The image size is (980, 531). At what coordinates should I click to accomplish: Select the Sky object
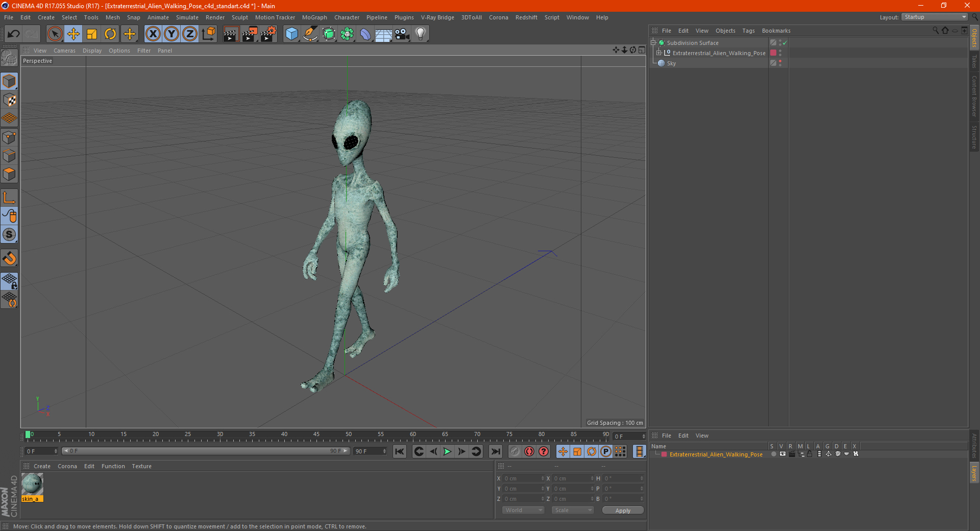pyautogui.click(x=671, y=63)
